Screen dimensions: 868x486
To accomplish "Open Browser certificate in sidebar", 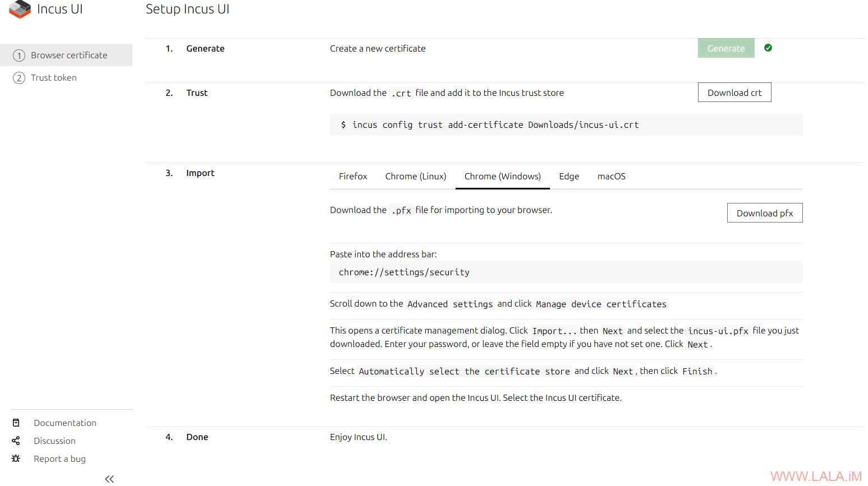I will 69,55.
